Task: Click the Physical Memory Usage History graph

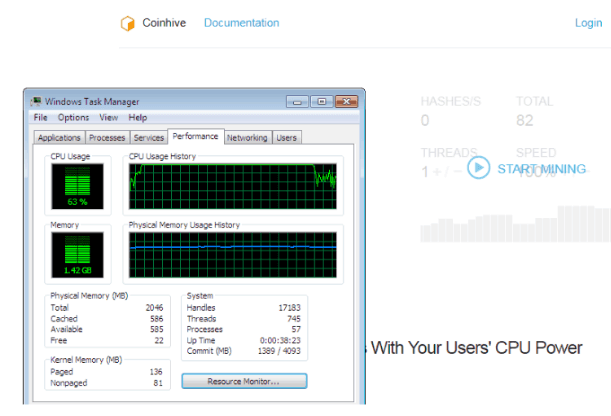Action: (233, 255)
